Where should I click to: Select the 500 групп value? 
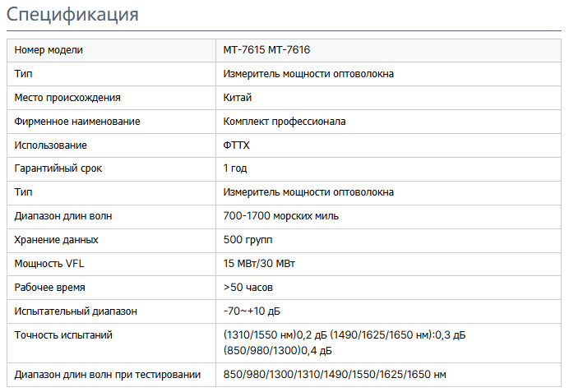tap(247, 240)
